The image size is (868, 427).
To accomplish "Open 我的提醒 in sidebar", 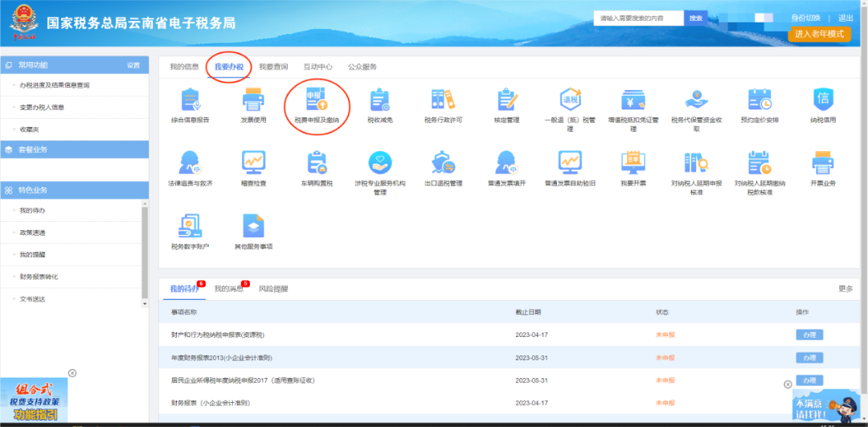I will [32, 255].
